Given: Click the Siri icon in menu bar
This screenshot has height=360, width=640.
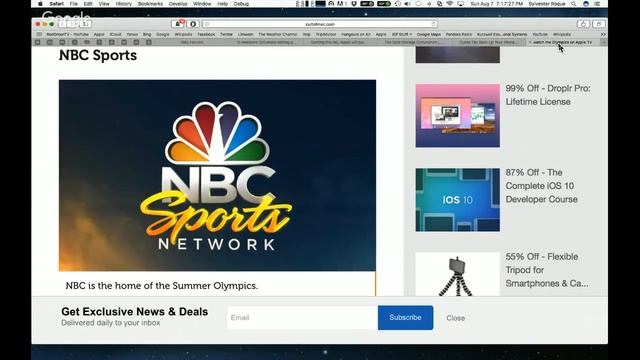Looking at the screenshot, I should tap(586, 4).
